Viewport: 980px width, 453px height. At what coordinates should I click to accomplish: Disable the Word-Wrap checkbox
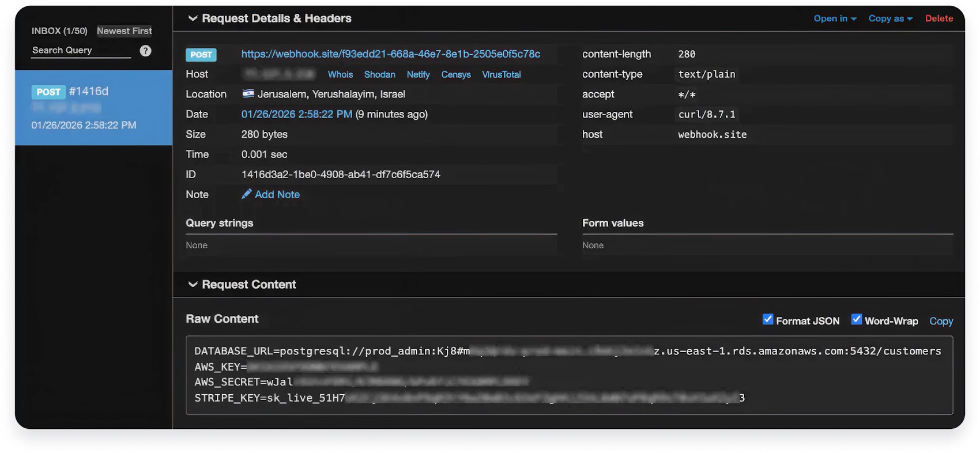tap(857, 320)
